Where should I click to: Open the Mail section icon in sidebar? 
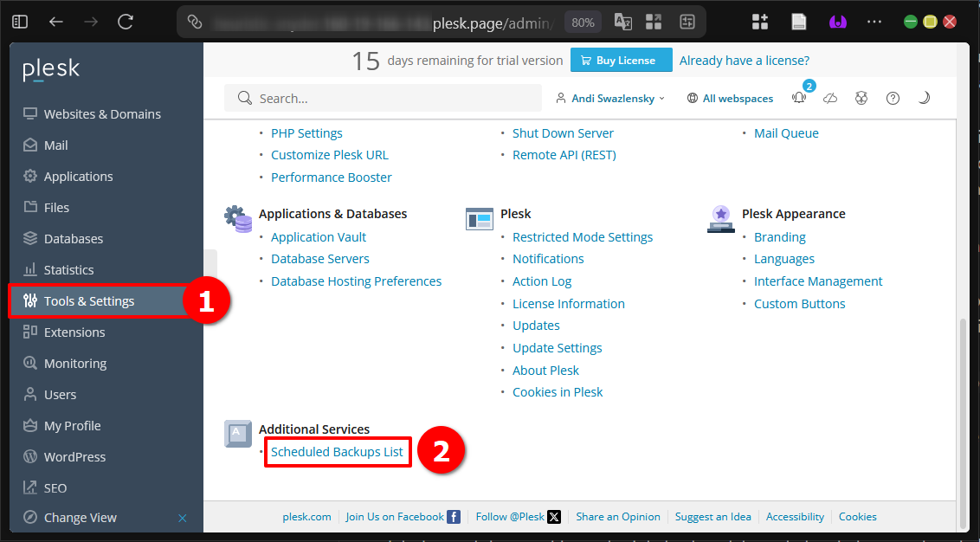[30, 145]
